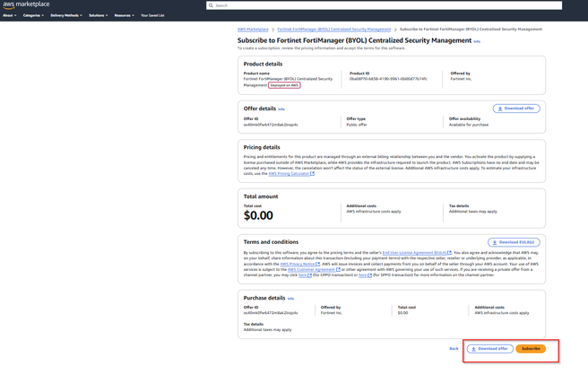Open the AWS Pricing Calculator link
Screen dimensions: 588x374
[291, 174]
